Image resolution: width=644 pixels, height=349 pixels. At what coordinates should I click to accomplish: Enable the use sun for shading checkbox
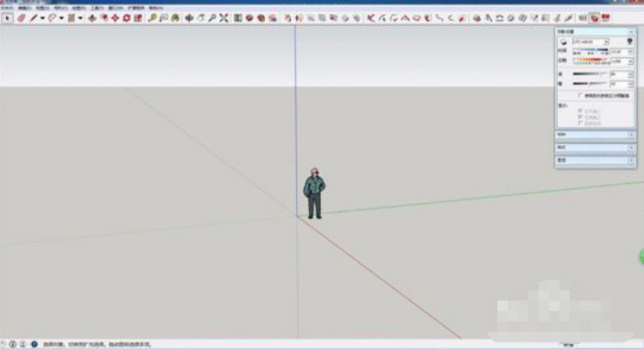[579, 95]
